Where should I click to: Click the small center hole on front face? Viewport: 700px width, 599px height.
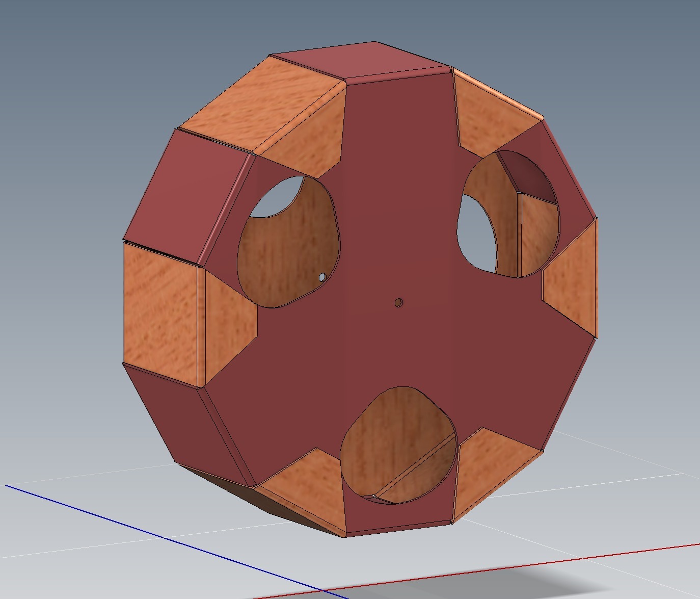pos(399,303)
